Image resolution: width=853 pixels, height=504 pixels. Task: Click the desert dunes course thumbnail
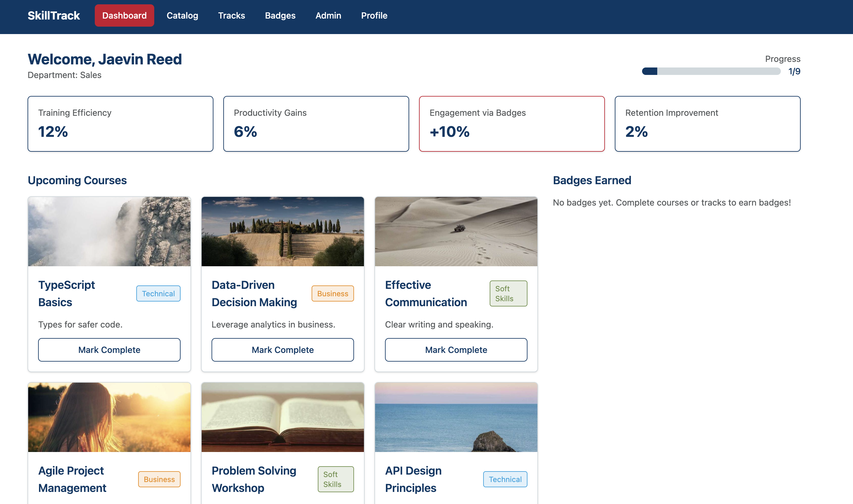pos(456,232)
